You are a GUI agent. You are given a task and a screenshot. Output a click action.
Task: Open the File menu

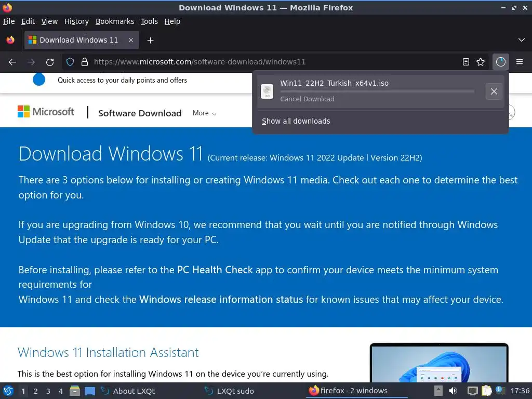9,21
